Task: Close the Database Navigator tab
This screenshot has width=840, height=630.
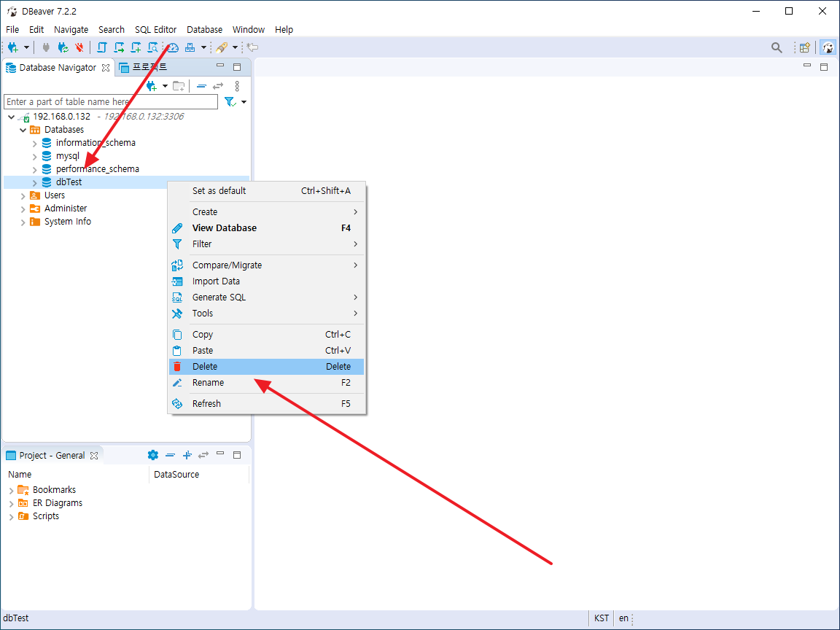Action: [106, 68]
